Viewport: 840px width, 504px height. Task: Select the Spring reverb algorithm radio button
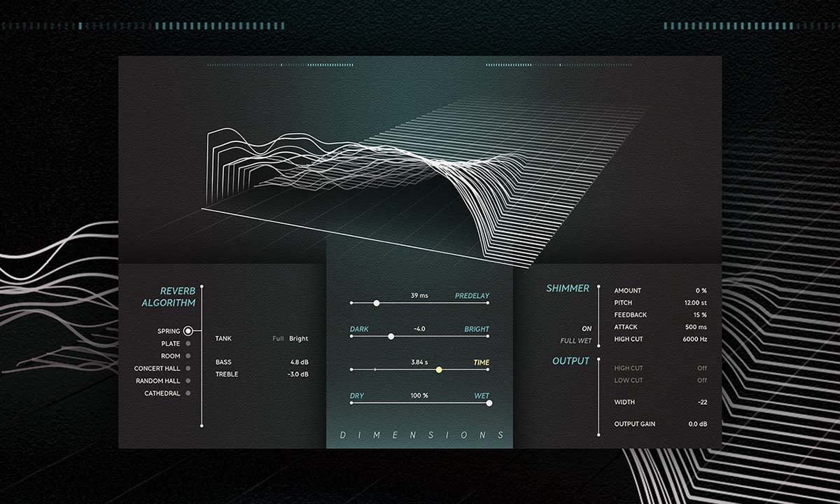click(188, 331)
